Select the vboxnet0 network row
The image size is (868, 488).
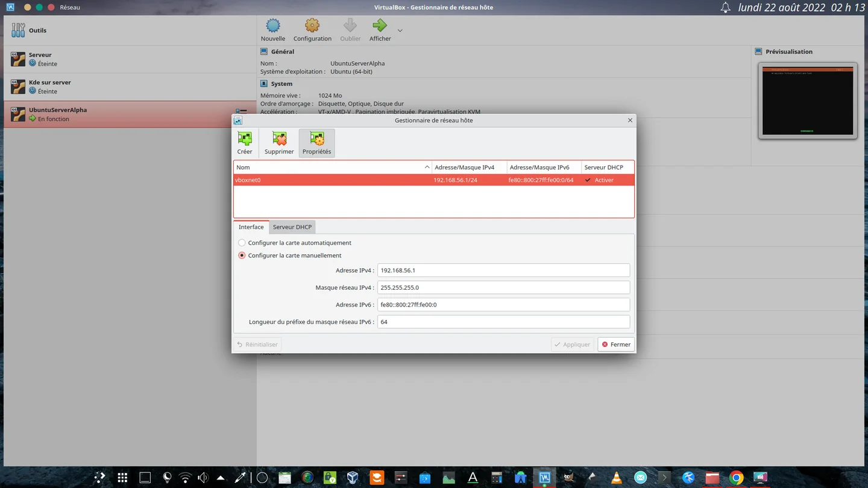coord(434,180)
